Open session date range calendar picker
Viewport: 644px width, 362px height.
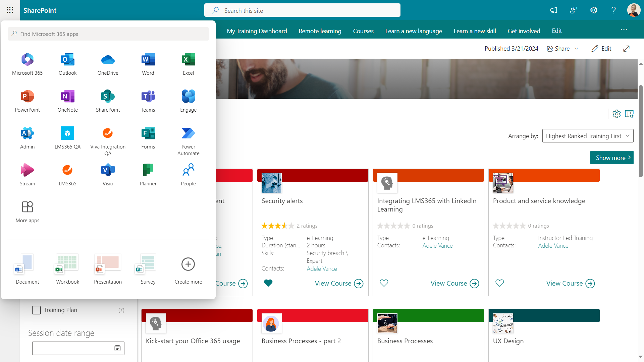pyautogui.click(x=117, y=348)
